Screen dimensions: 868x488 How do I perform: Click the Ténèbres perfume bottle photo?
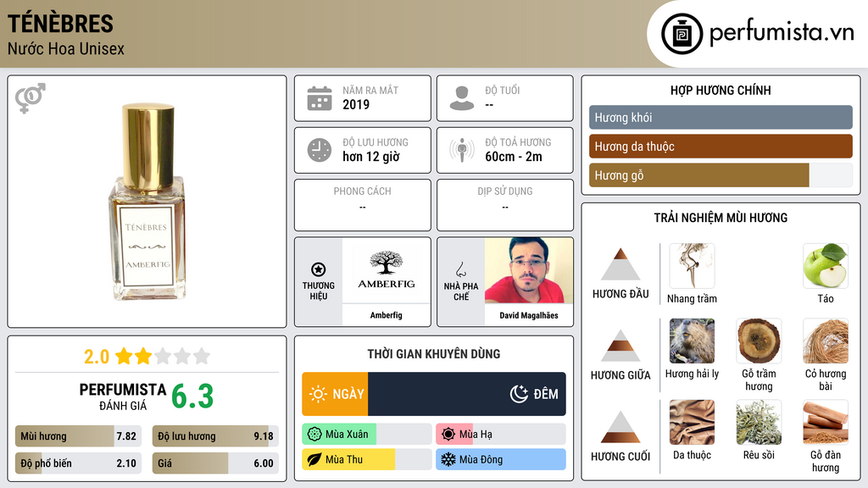coord(147,202)
